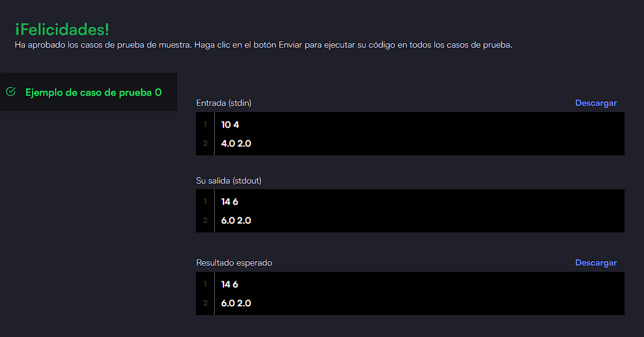
Task: Click the ¡Felicidades! heading
Action: [62, 29]
